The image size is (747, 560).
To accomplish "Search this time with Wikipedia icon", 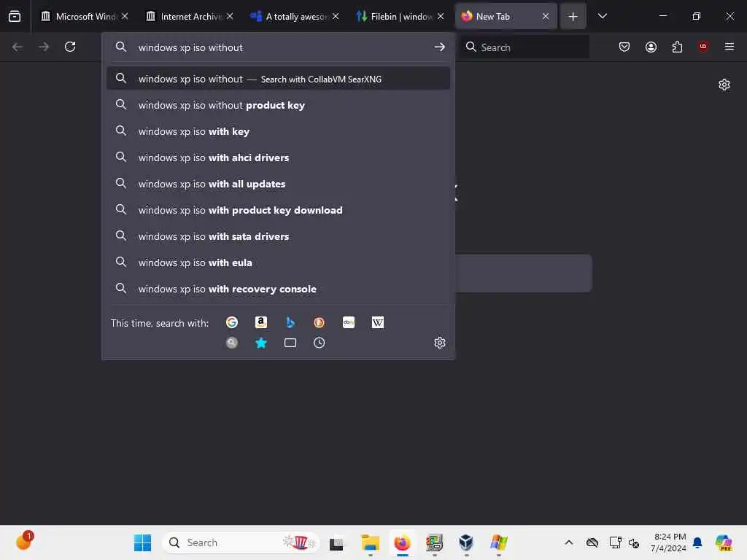I will click(377, 322).
